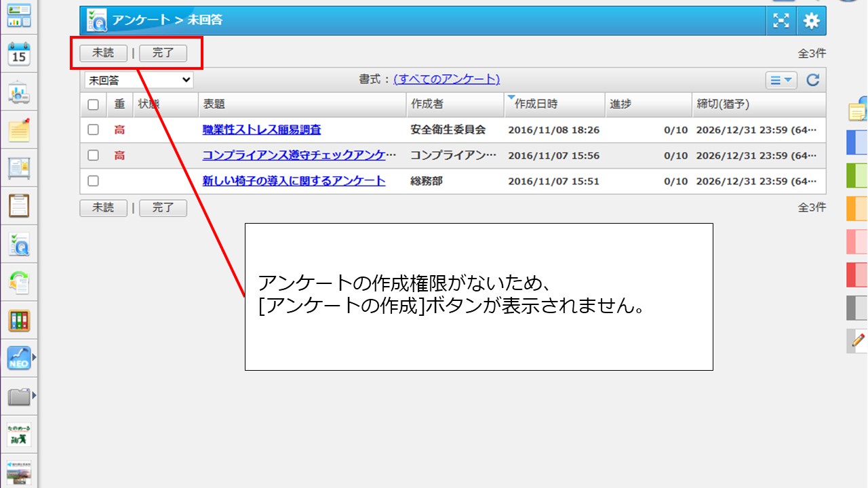
Task: Open 新しい椅子の導入に関するアンケート link
Action: [x=294, y=181]
